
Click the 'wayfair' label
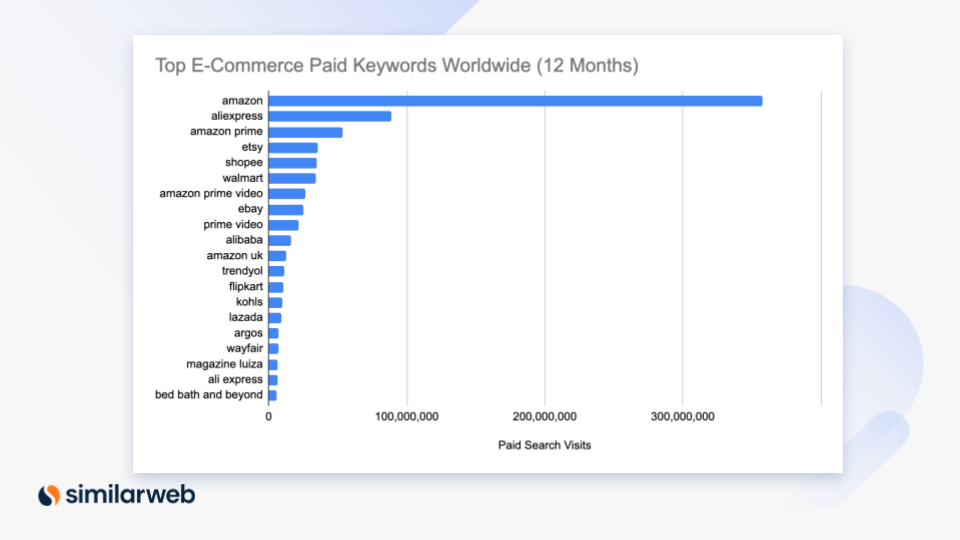coord(244,348)
